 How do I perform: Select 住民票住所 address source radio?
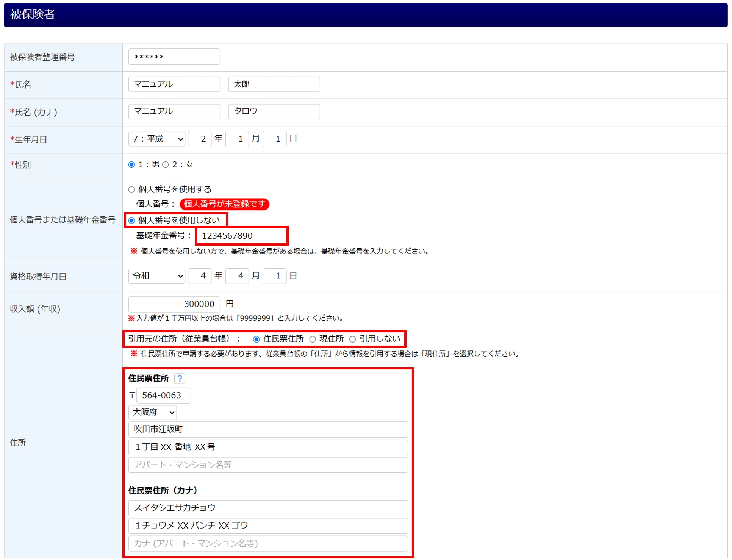[257, 339]
